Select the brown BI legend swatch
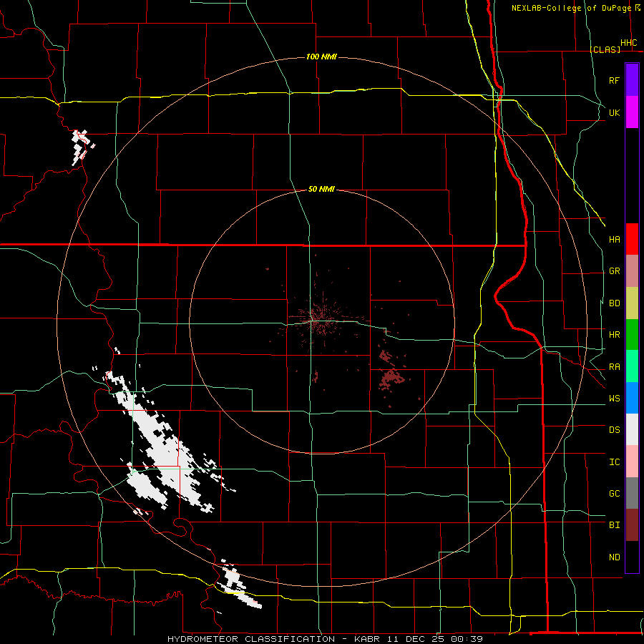 (x=632, y=525)
